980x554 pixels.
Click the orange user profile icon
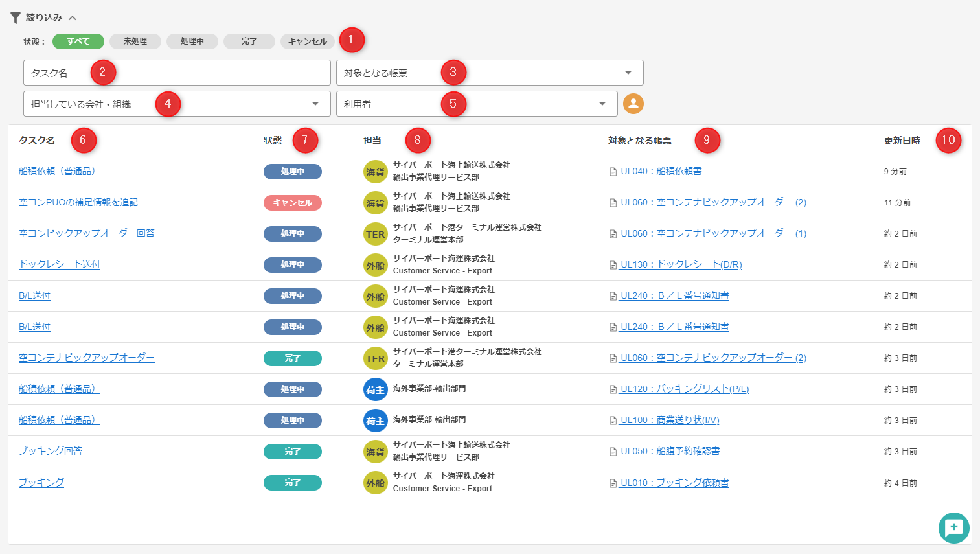[x=633, y=104]
